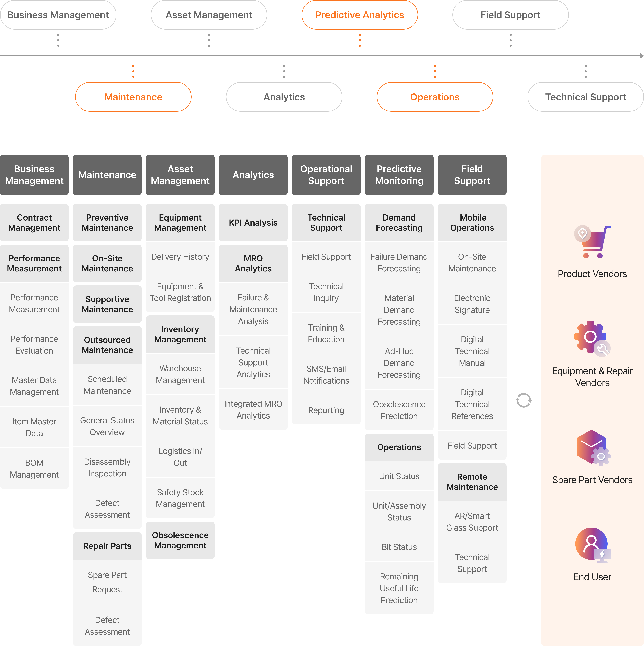644x646 pixels.
Task: Select AR/Smart Glass Support item
Action: click(472, 522)
